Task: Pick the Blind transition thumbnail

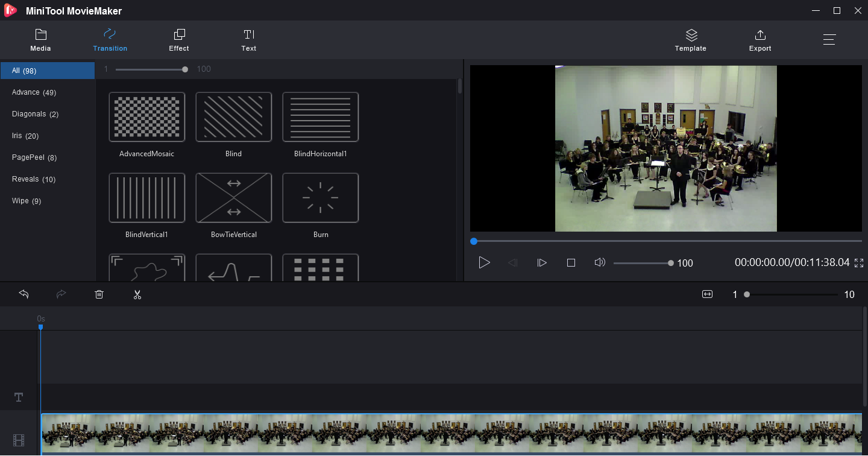Action: 234,117
